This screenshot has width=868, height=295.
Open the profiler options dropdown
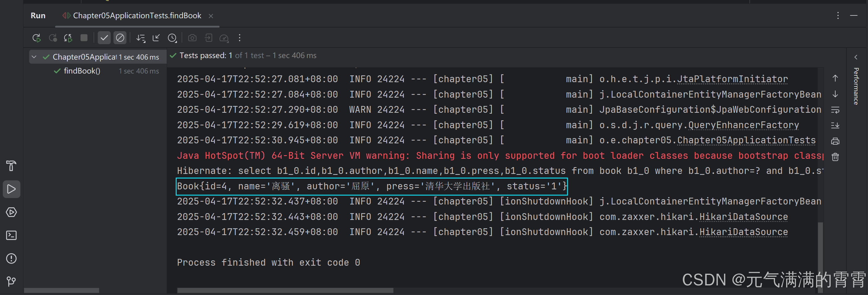(224, 38)
